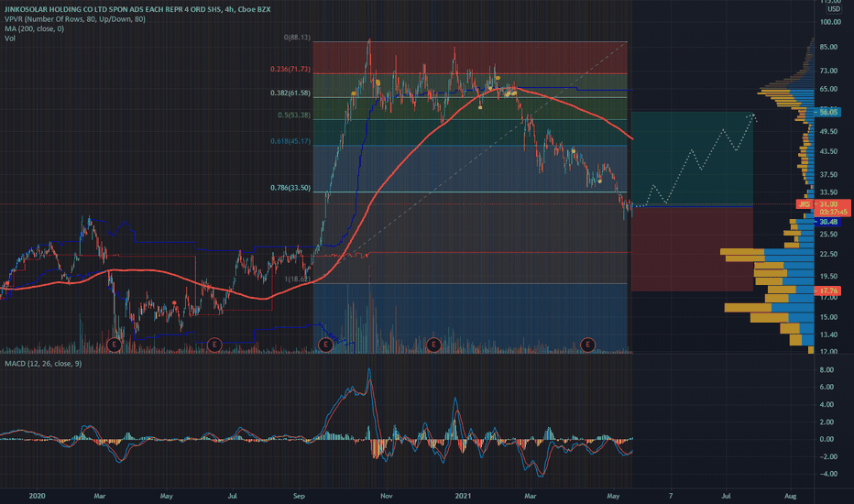Click 13.40 on the price axis
The width and height of the screenshot is (854, 504).
(828, 334)
